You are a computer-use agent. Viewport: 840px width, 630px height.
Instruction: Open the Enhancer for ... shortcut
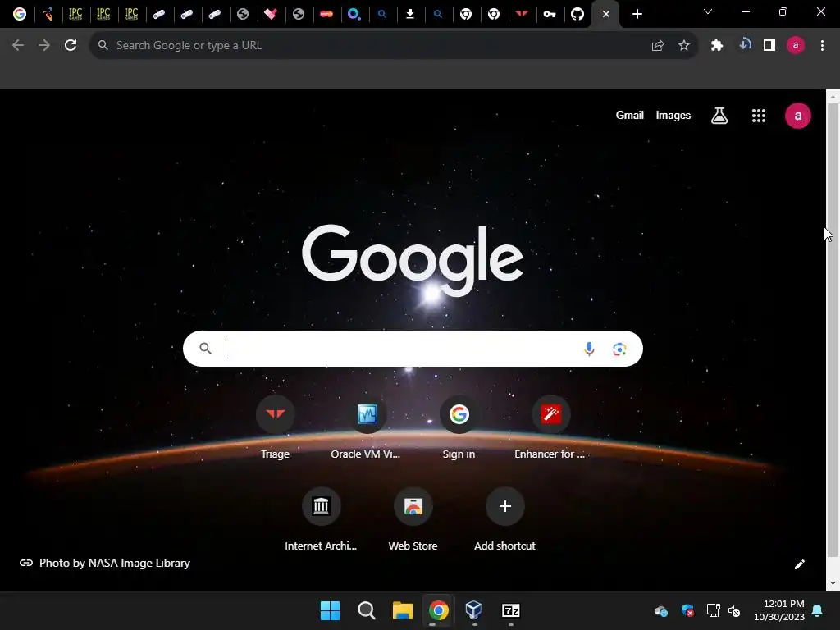[550, 427]
